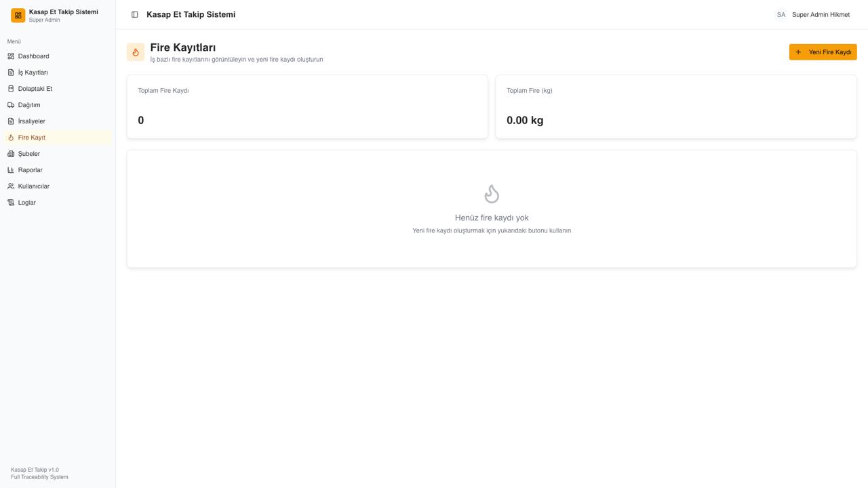868x488 pixels.
Task: Click the İş Kayıtları document icon
Action: pyautogui.click(x=11, y=73)
